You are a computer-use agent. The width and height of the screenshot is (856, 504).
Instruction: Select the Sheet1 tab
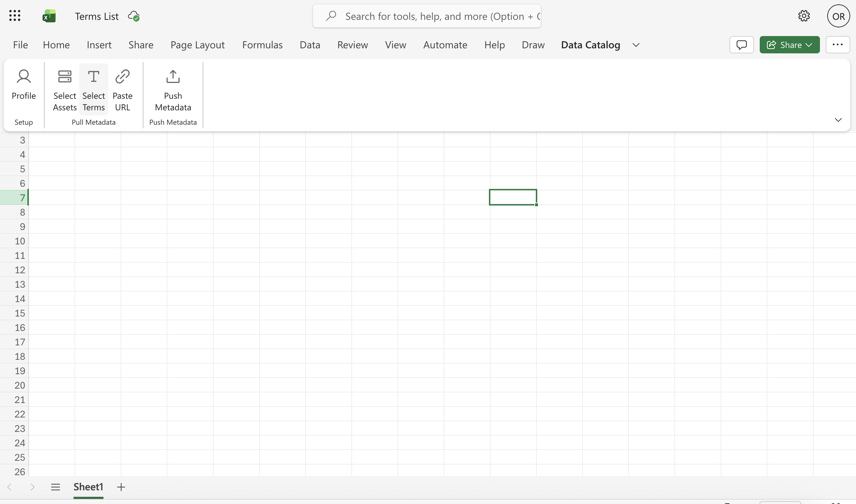pyautogui.click(x=88, y=487)
